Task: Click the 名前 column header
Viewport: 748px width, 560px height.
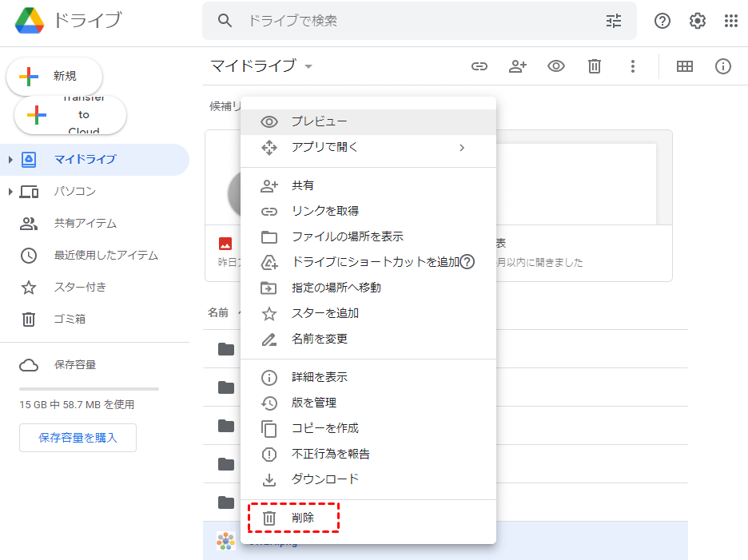Action: [218, 313]
